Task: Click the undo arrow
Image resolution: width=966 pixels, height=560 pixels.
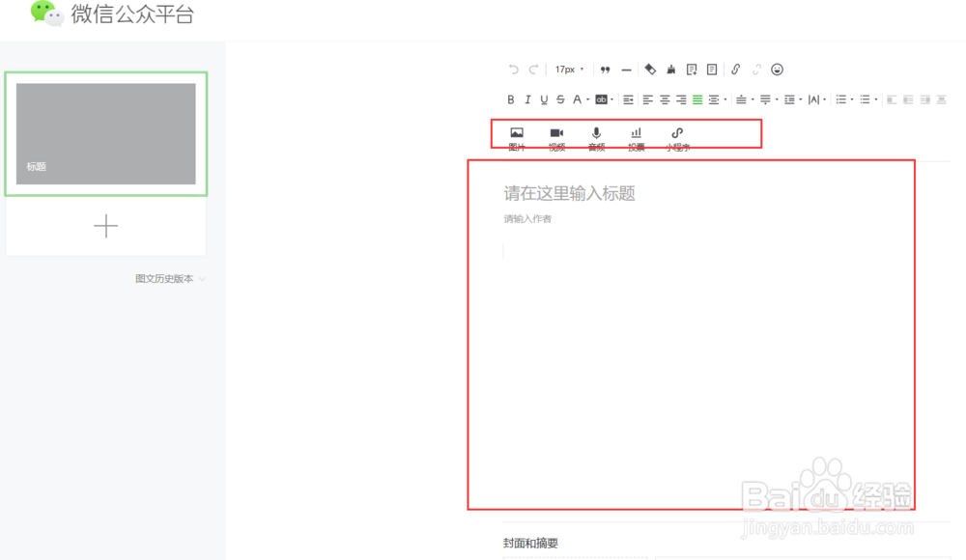Action: click(x=514, y=69)
